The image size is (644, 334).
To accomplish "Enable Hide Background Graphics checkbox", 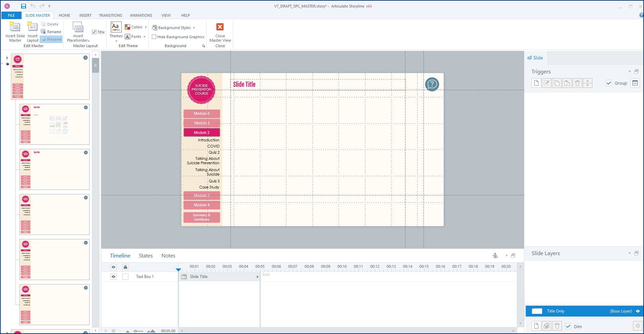I will coord(154,37).
